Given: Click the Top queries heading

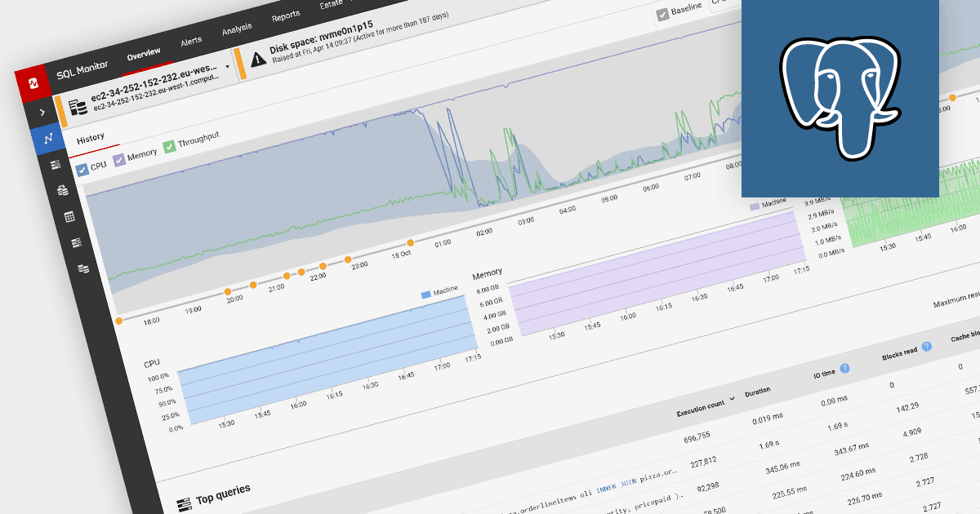Looking at the screenshot, I should tap(223, 494).
